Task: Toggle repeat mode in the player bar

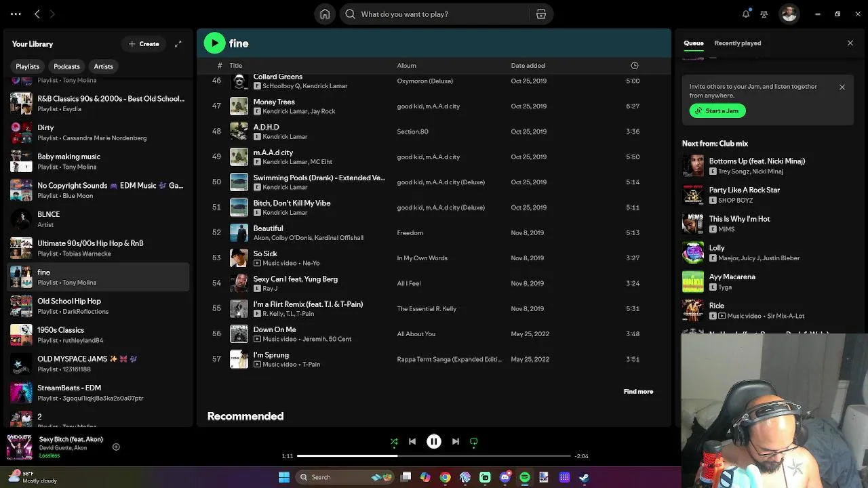Action: (x=474, y=441)
